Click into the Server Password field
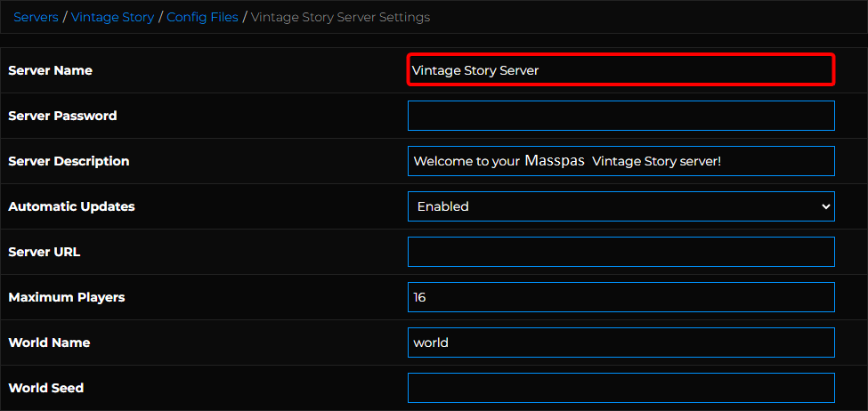Screen dimensions: 868x411 (x=621, y=116)
